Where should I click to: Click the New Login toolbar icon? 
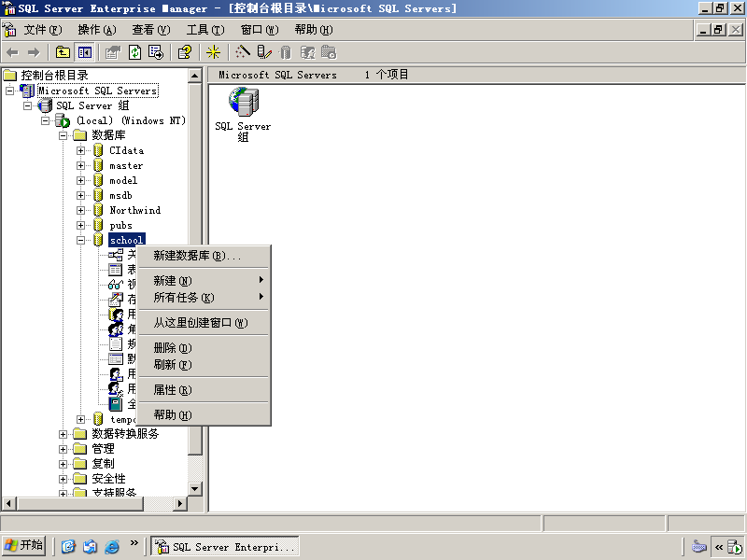tap(307, 52)
